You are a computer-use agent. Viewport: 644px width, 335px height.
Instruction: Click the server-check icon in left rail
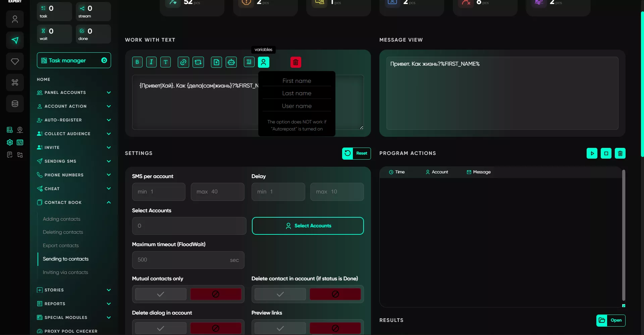point(10,130)
